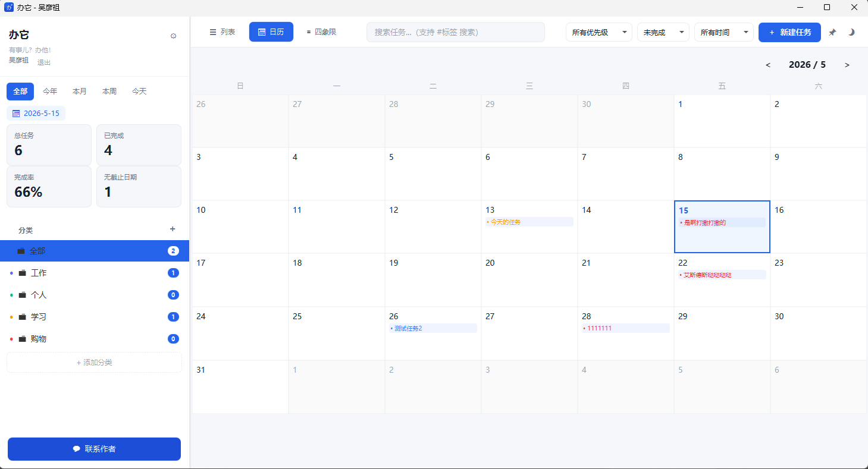Select the 全部 time filter tab
868x469 pixels.
(x=20, y=92)
